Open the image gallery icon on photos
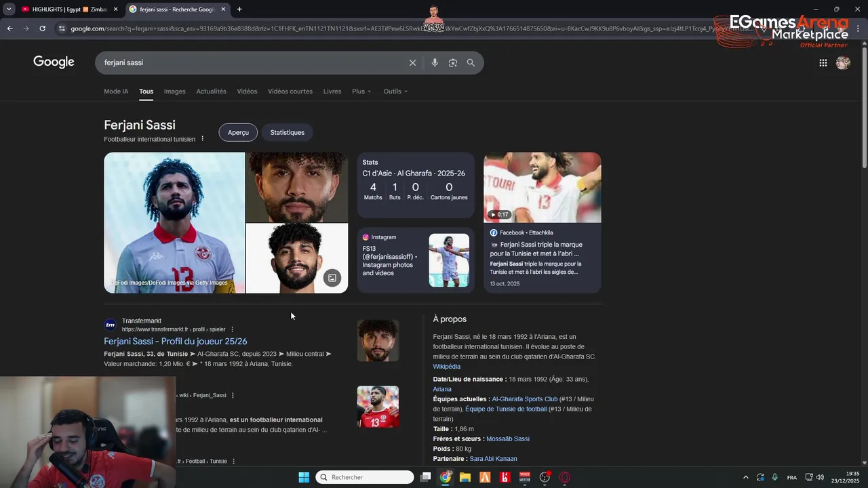This screenshot has width=868, height=488. 332,278
